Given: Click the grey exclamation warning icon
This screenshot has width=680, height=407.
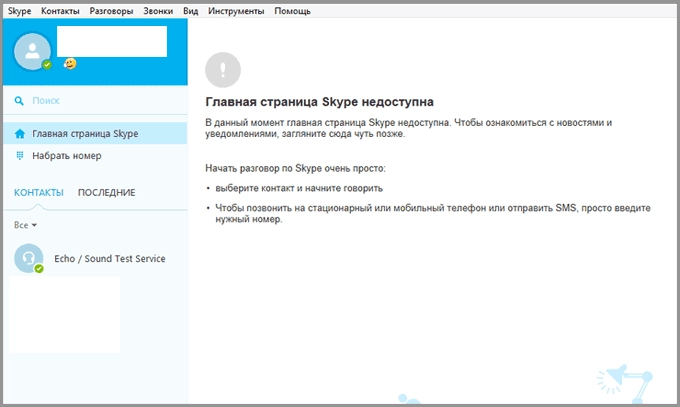Looking at the screenshot, I should click(x=223, y=70).
